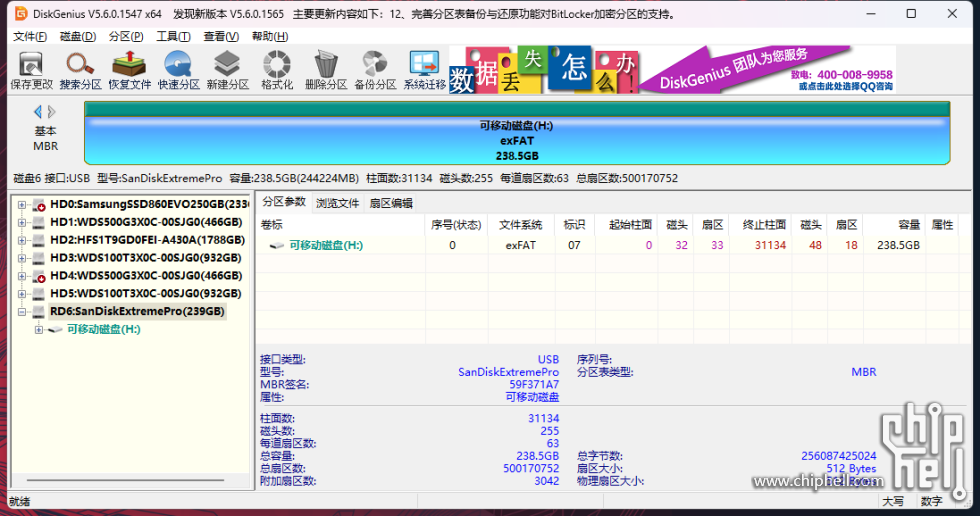Switch to the 扇区编辑 tab
980x516 pixels.
[x=391, y=203]
